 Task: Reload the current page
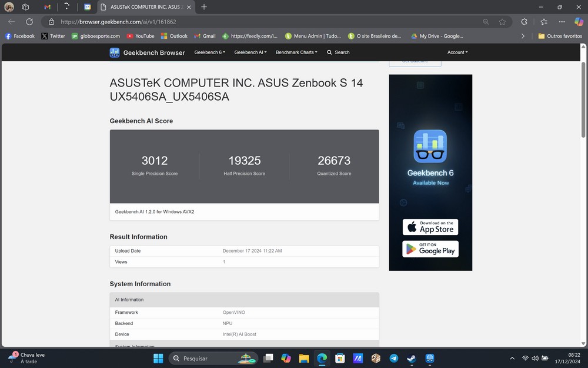[29, 22]
